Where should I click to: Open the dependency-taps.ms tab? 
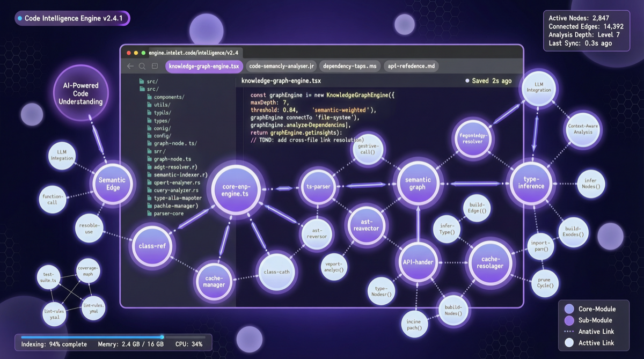click(x=350, y=67)
